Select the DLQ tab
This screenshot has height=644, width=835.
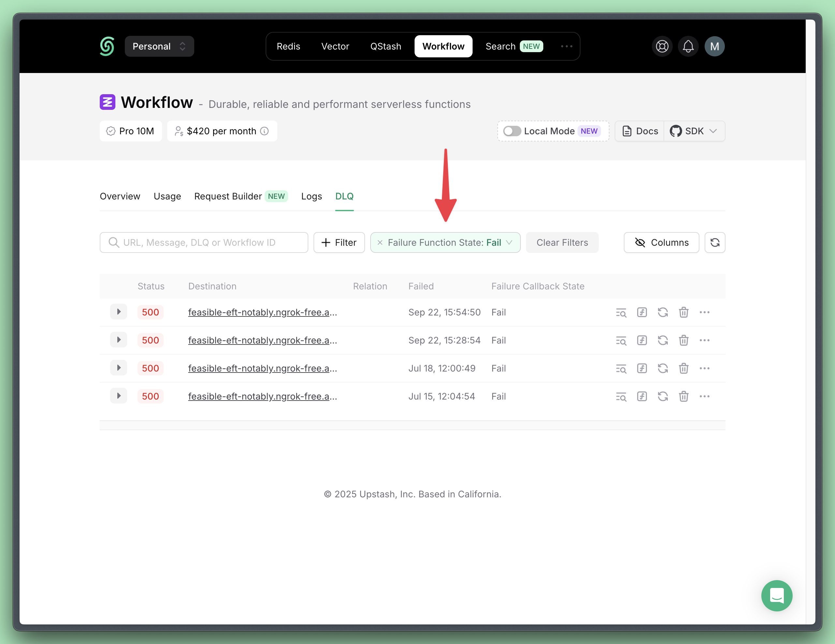click(344, 196)
